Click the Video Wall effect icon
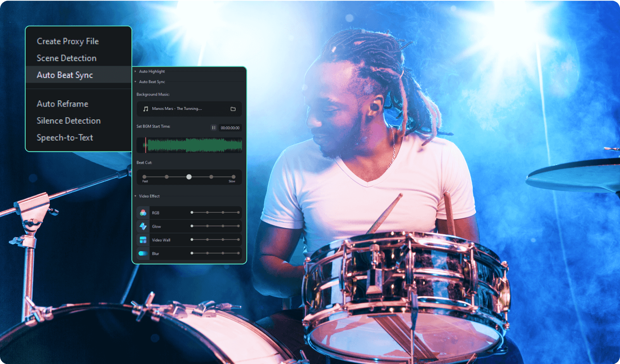 point(143,240)
